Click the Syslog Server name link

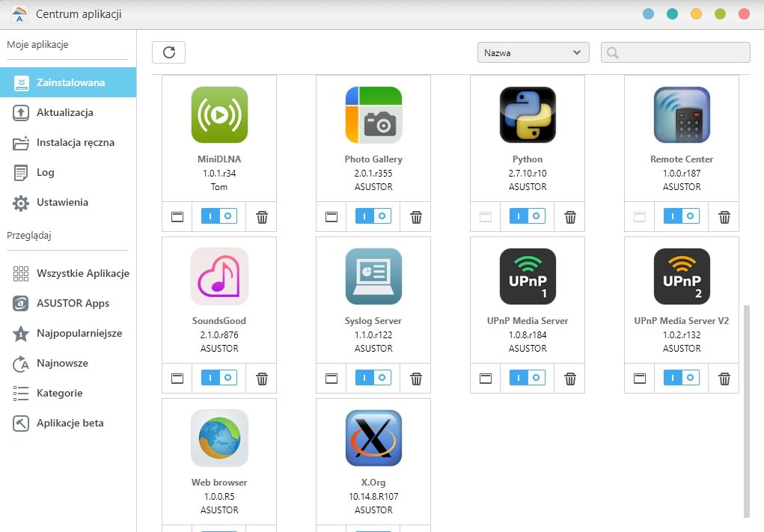click(x=373, y=321)
